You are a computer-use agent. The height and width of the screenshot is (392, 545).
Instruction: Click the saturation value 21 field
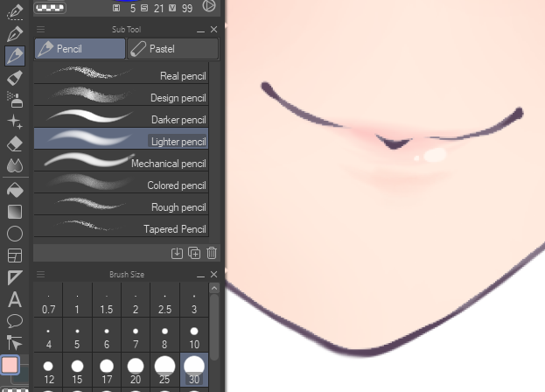(x=159, y=8)
